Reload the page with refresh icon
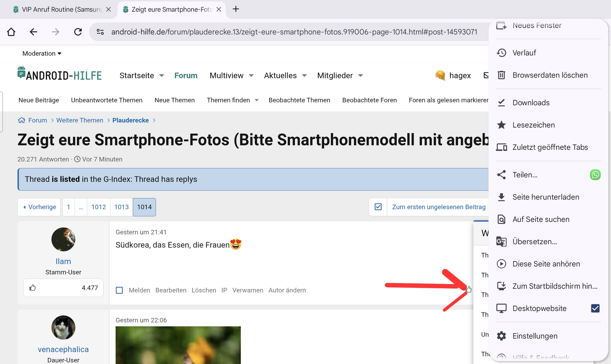 [78, 32]
